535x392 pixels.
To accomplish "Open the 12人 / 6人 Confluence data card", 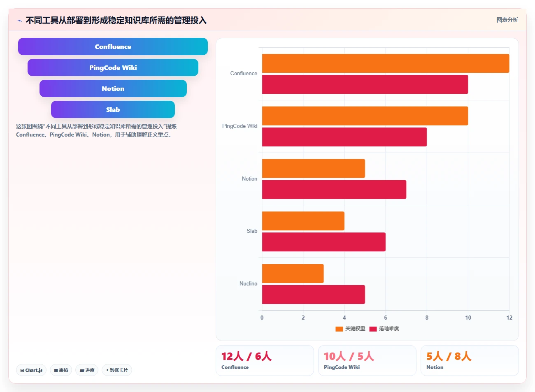I will (265, 360).
